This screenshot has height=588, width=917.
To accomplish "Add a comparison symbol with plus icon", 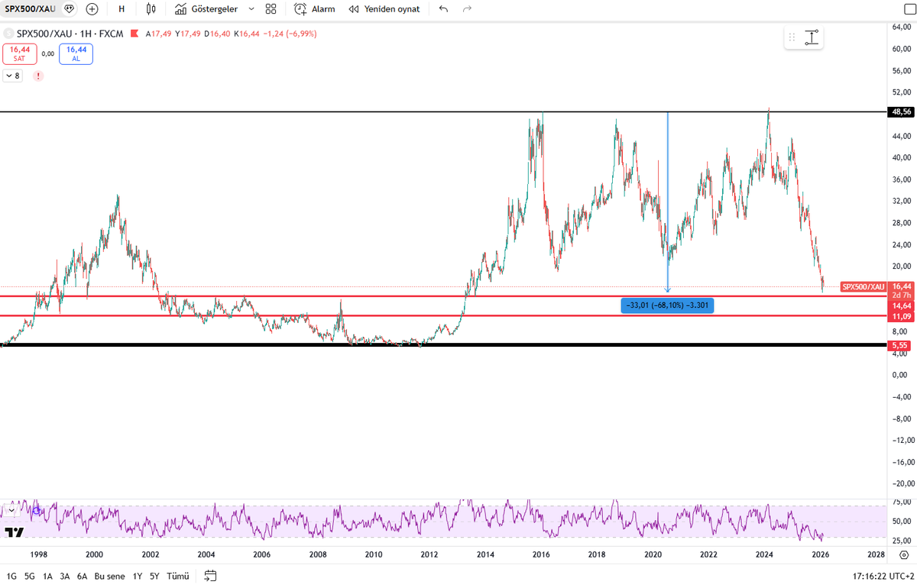I will 92,9.
